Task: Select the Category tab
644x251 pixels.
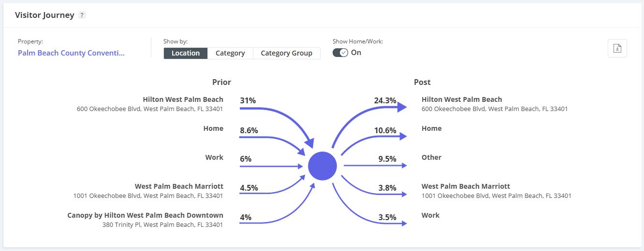Action: pyautogui.click(x=230, y=53)
